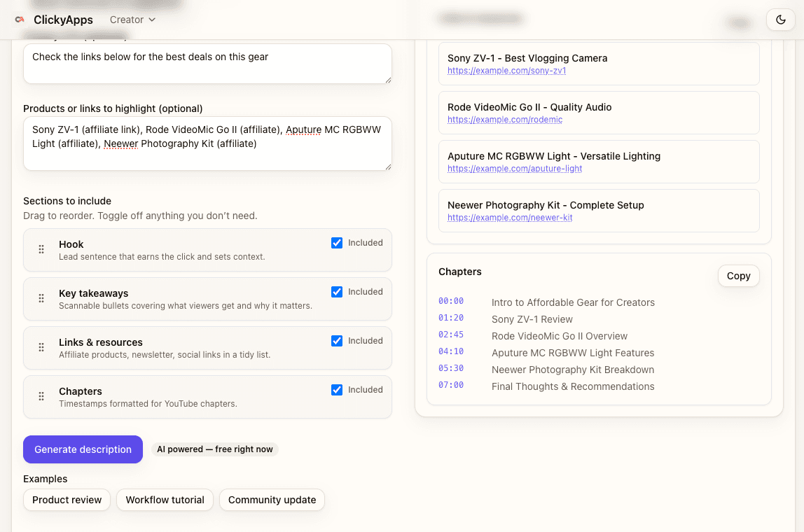Viewport: 804px width, 532px height.
Task: Click the 02:45 chapter timestamp
Action: pos(451,335)
